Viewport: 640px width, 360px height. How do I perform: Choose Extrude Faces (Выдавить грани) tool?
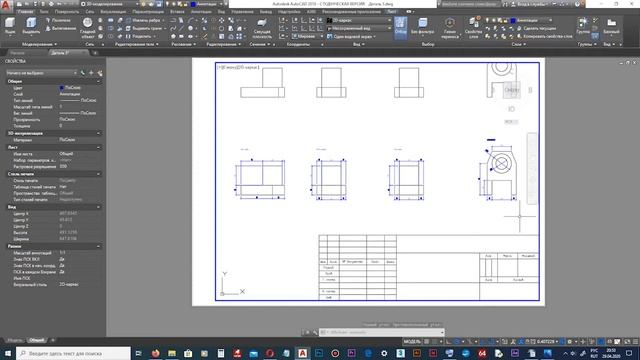144,28
